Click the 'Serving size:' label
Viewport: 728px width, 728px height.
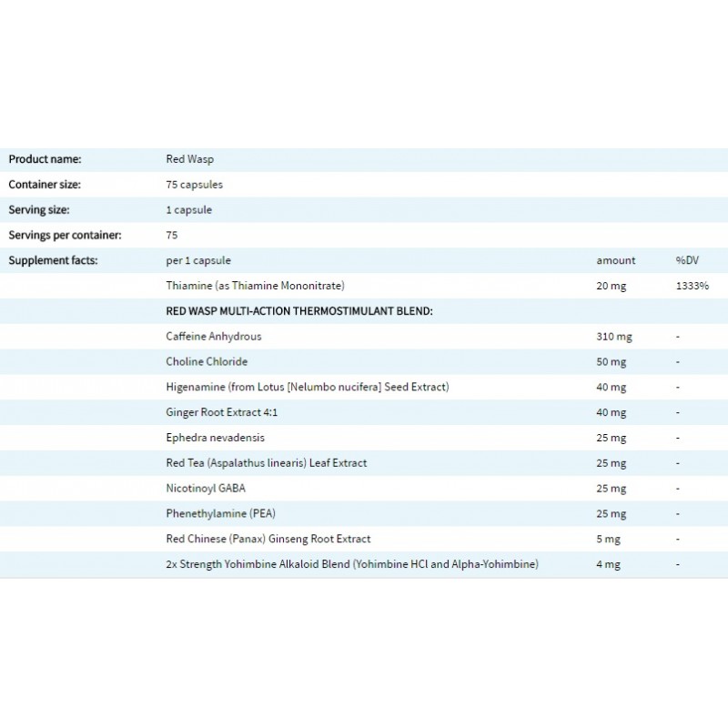coord(39,210)
